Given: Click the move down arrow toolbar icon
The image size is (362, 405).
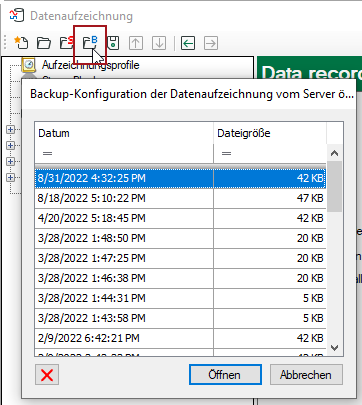Looking at the screenshot, I should [x=159, y=43].
